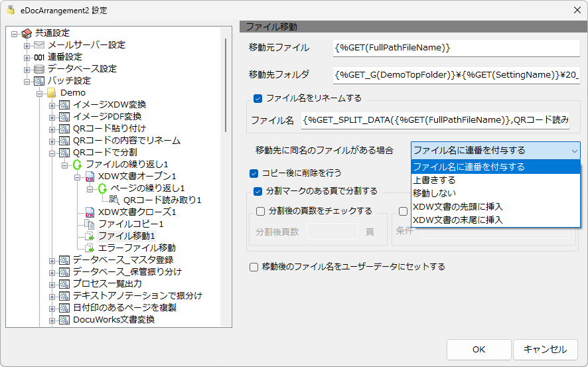The width and height of the screenshot is (588, 367).
Task: Expand the イメージXDW変換 node
Action: [52, 106]
